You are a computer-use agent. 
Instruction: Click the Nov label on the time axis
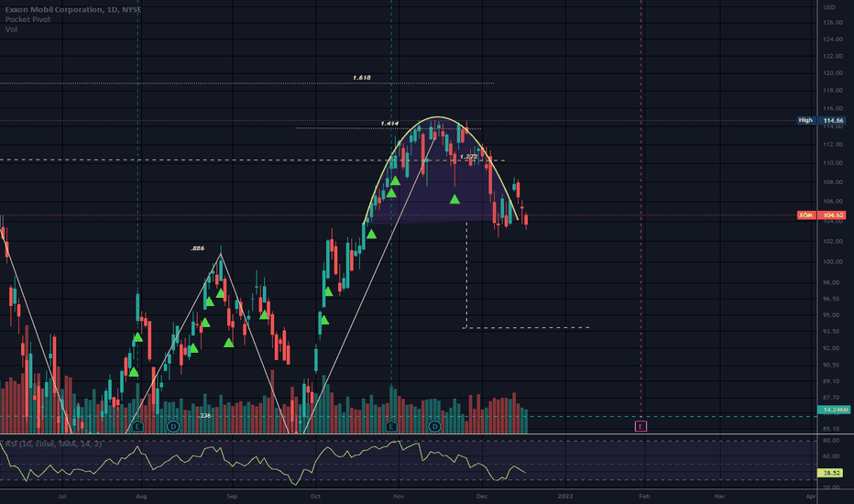[x=399, y=497]
